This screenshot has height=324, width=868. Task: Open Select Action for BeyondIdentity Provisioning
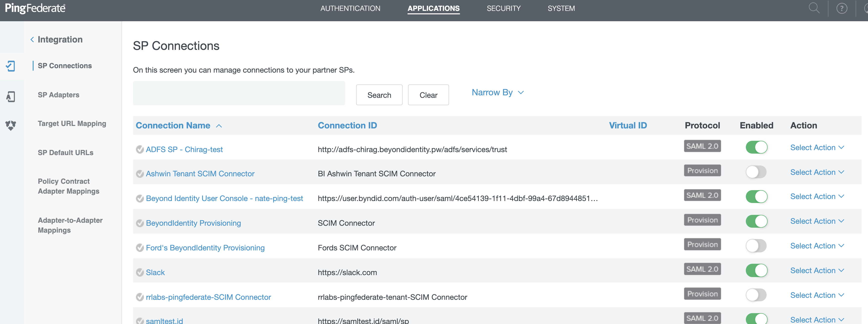pos(817,221)
